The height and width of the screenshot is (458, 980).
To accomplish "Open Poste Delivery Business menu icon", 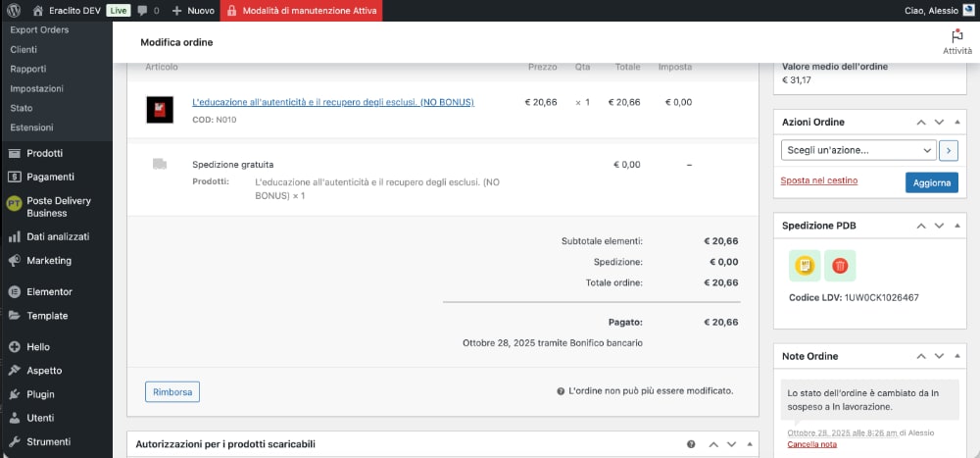I will coord(15,206).
